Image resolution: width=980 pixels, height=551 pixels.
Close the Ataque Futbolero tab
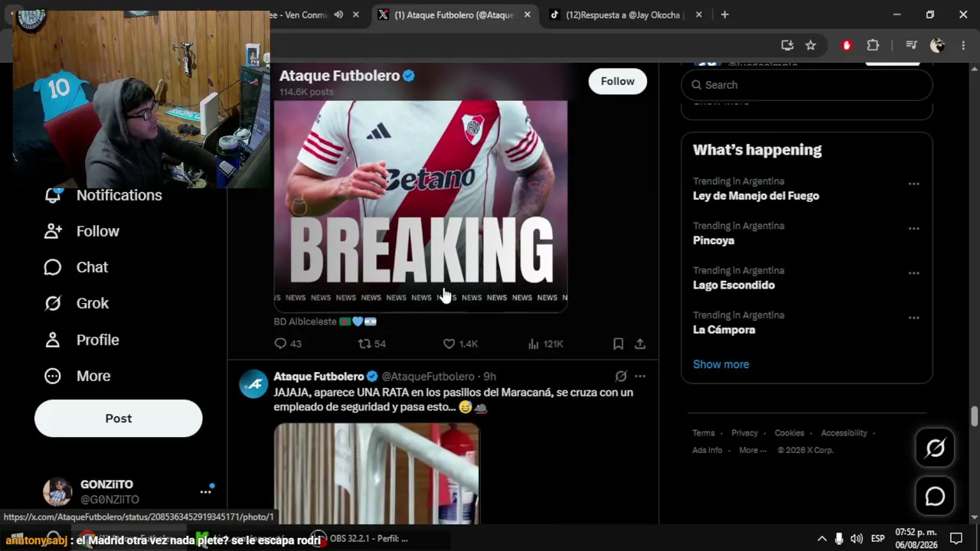click(x=527, y=15)
